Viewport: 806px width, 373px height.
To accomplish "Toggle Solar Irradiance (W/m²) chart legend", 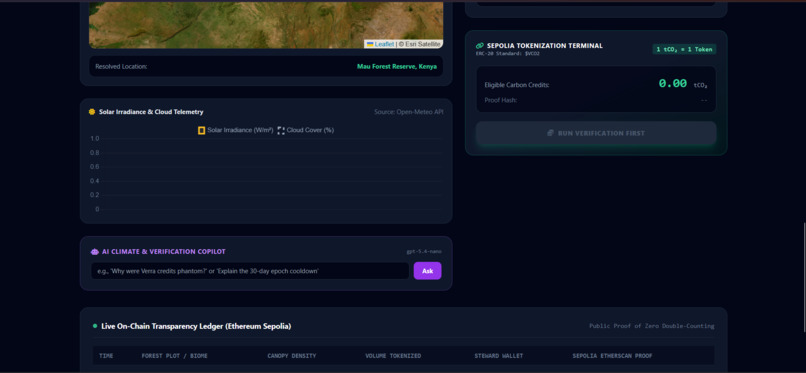I will tap(235, 130).
